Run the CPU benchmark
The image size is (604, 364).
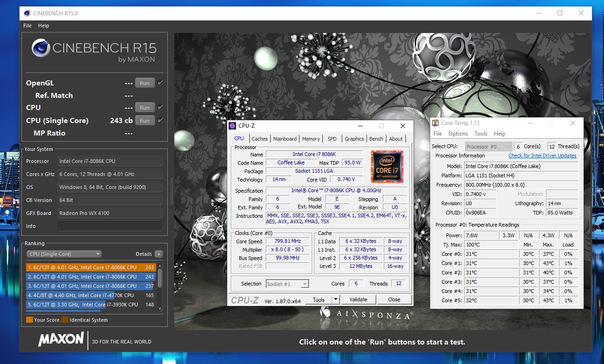(x=145, y=108)
